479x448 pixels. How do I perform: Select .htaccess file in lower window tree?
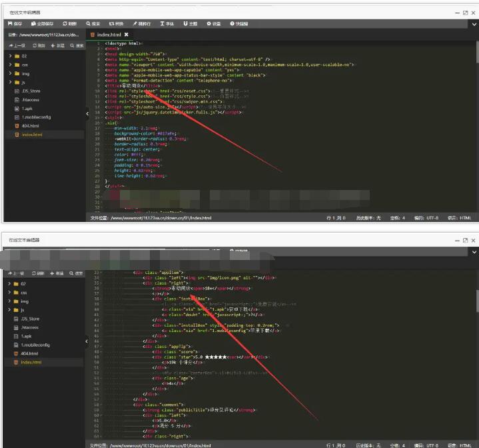pos(31,327)
